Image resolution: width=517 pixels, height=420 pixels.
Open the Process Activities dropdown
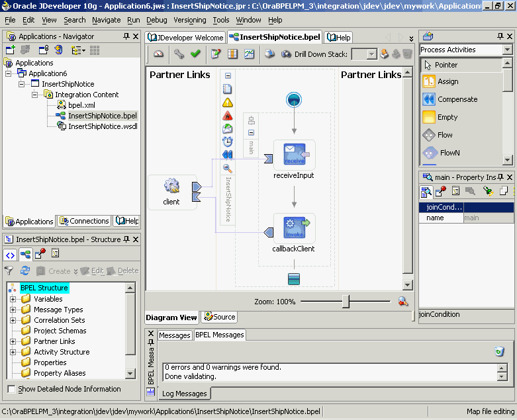point(507,50)
